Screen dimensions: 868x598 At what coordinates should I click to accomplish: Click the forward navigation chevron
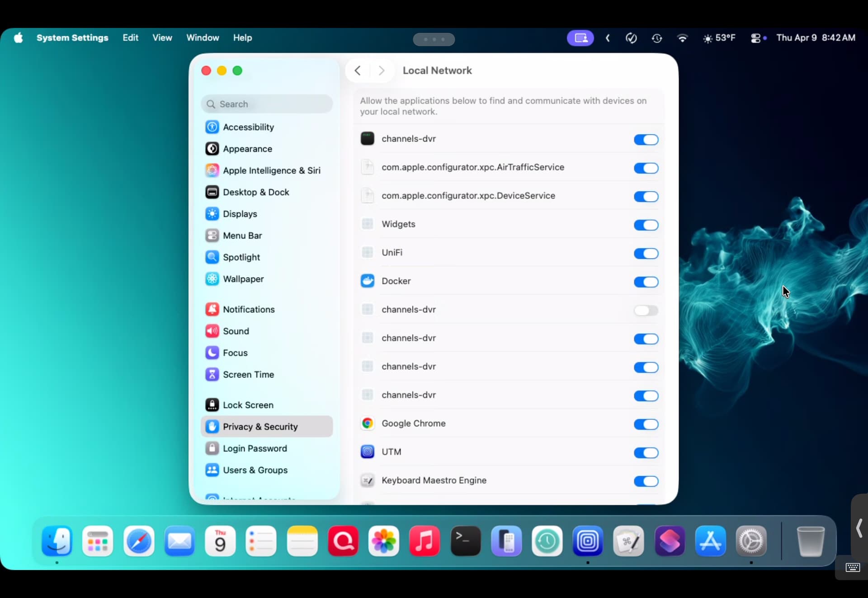click(382, 71)
